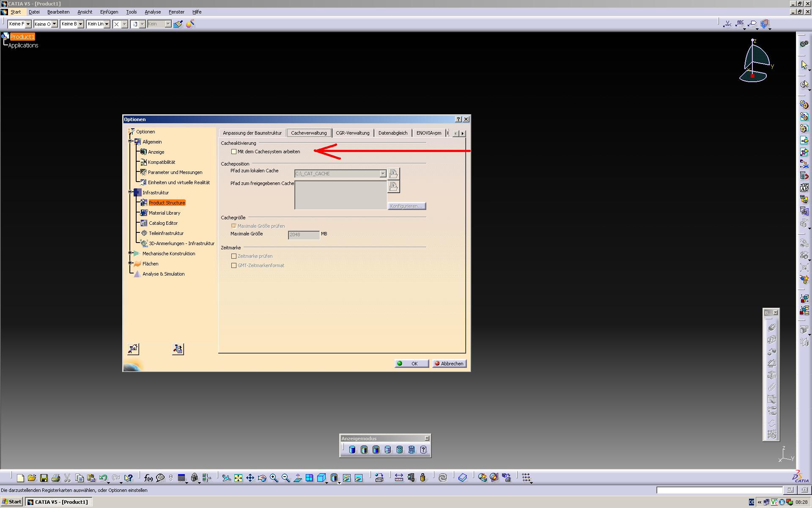812x508 pixels.
Task: Expand the Mechanische Konstruktion node
Action: point(130,253)
